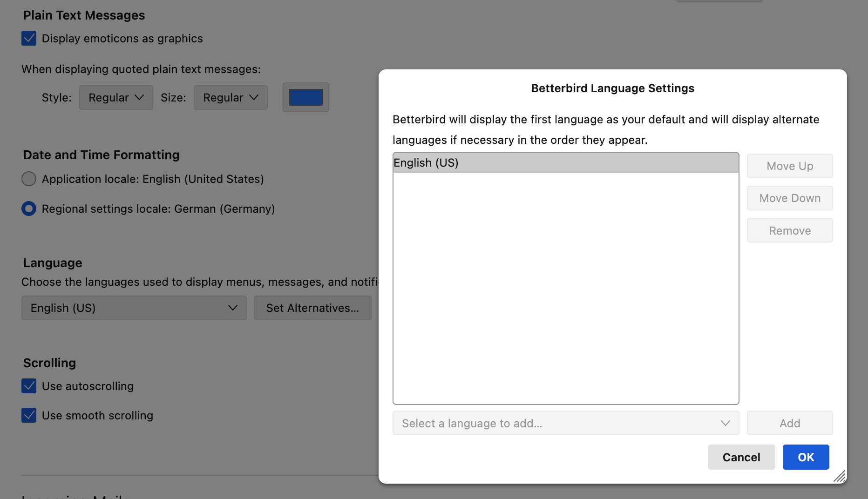Screen dimensions: 868x499
Task: Toggle Display emoticons as graphics checkbox
Action: pyautogui.click(x=29, y=38)
